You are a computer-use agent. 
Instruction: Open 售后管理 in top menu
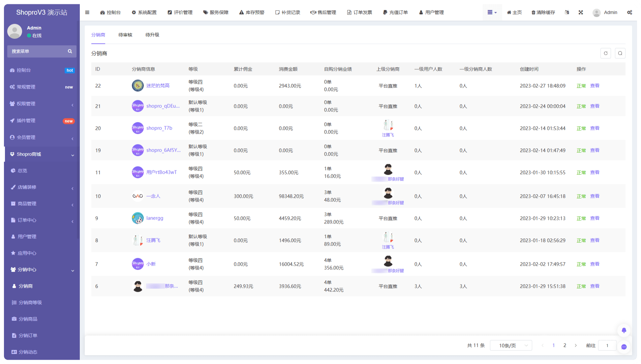(323, 13)
